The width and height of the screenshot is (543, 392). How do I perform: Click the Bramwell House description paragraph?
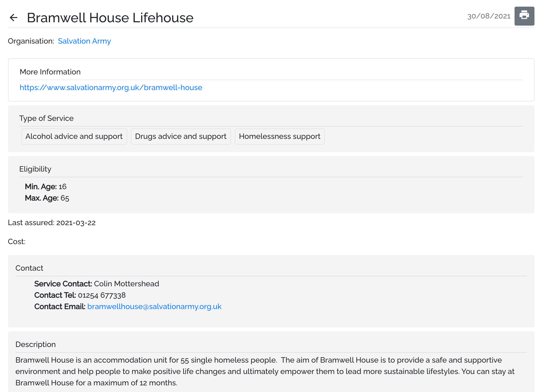click(265, 371)
